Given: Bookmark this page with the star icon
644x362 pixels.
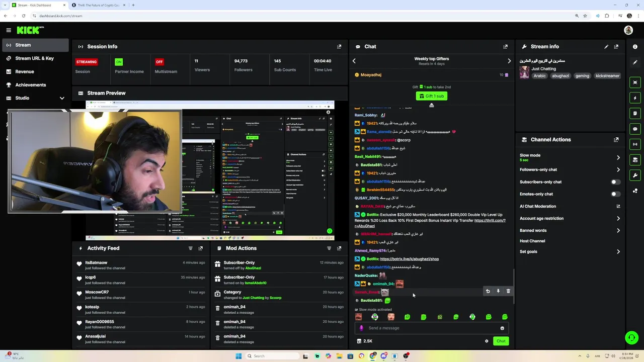Looking at the screenshot, I should tap(585, 16).
